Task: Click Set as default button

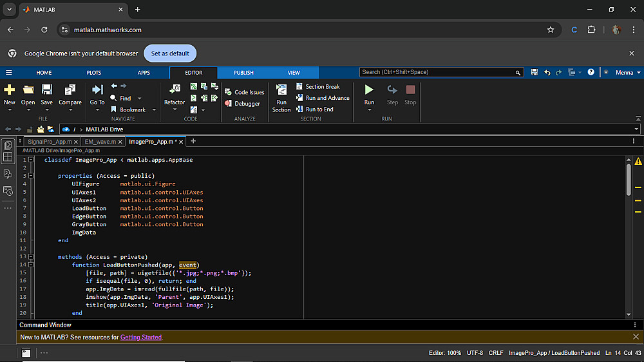Action: [170, 53]
